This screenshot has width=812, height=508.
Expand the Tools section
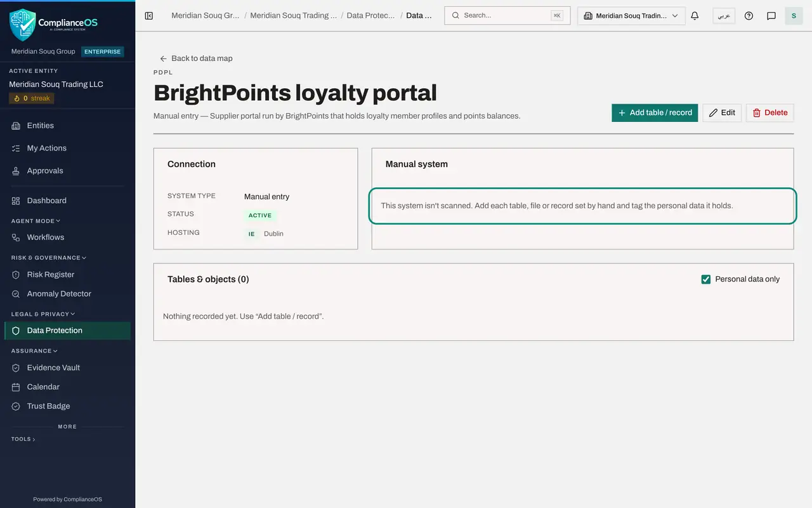(x=23, y=439)
